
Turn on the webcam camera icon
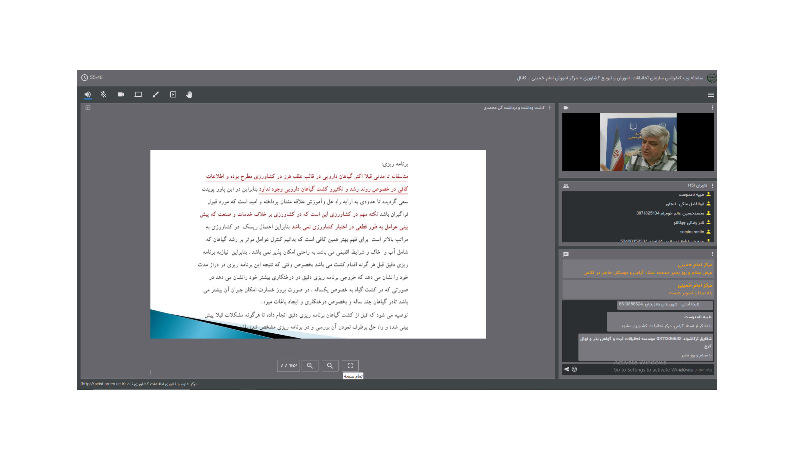click(x=121, y=95)
